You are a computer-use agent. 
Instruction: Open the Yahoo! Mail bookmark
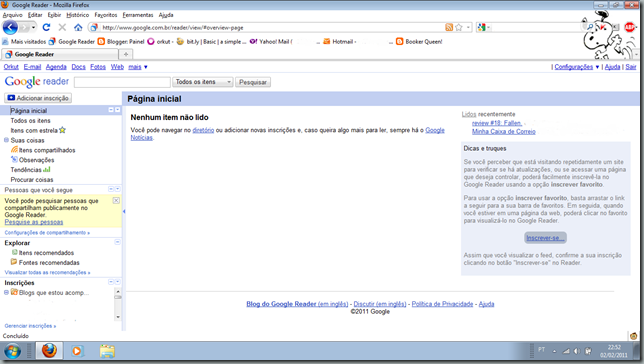click(x=271, y=41)
